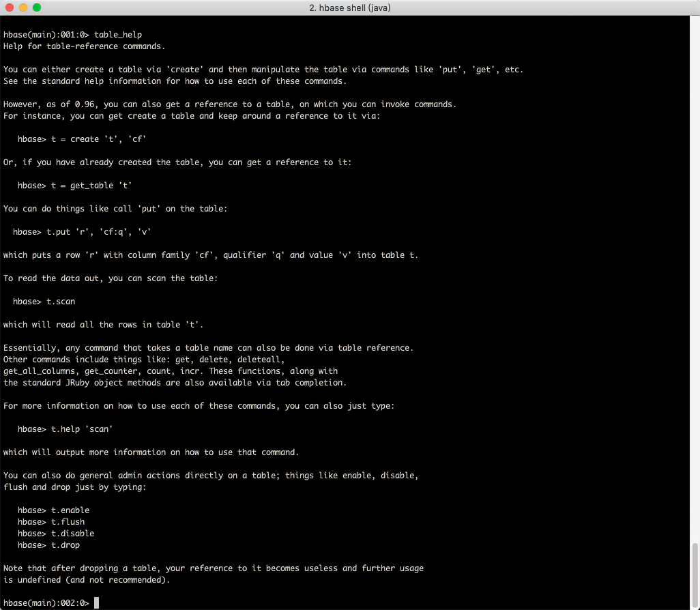Viewport: 700px width, 610px height.
Task: Click the example line 'hbase> t.disable'
Action: tap(56, 534)
